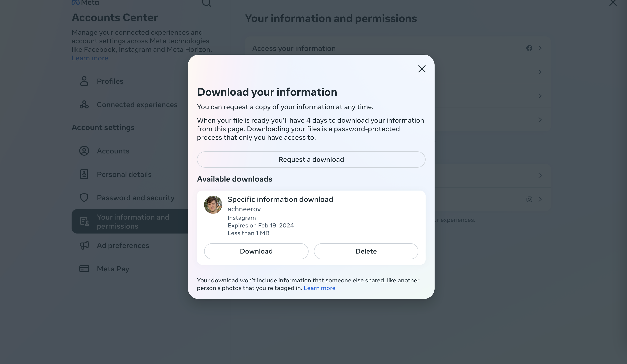This screenshot has height=364, width=627.
Task: Click the search magnifier icon
Action: click(206, 3)
